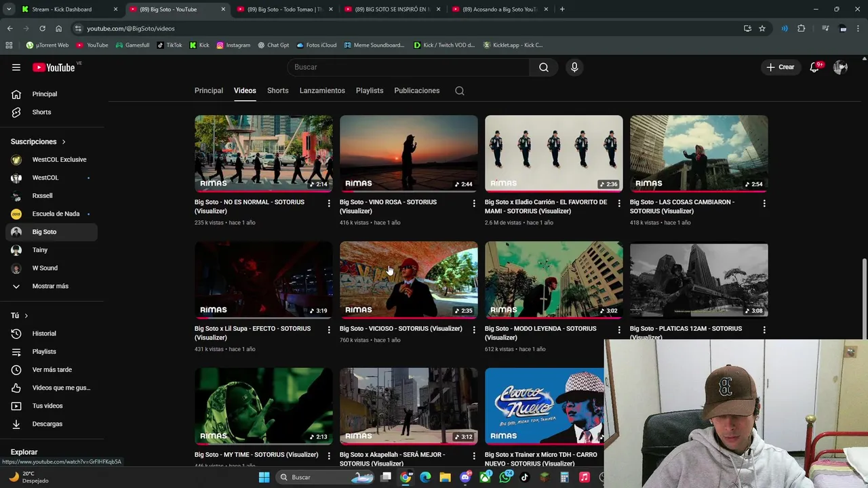Image resolution: width=868 pixels, height=488 pixels.
Task: Open SERÁ MEJOR video thumbnail
Action: pos(409,407)
